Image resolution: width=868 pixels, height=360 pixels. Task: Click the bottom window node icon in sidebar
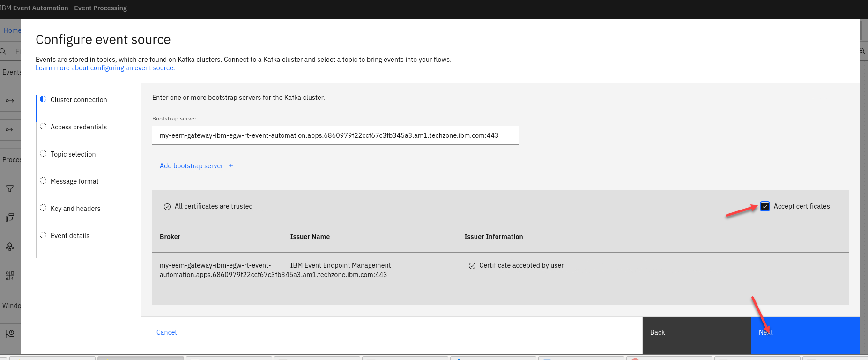point(10,334)
